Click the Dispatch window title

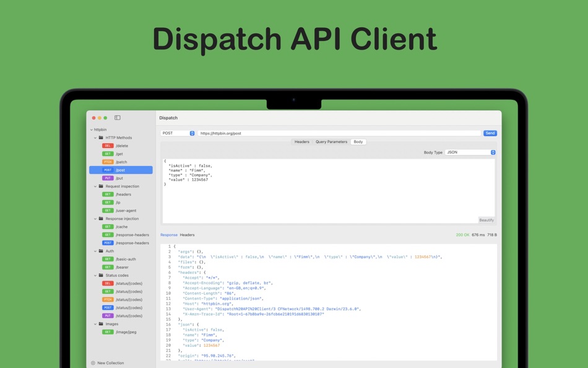168,118
